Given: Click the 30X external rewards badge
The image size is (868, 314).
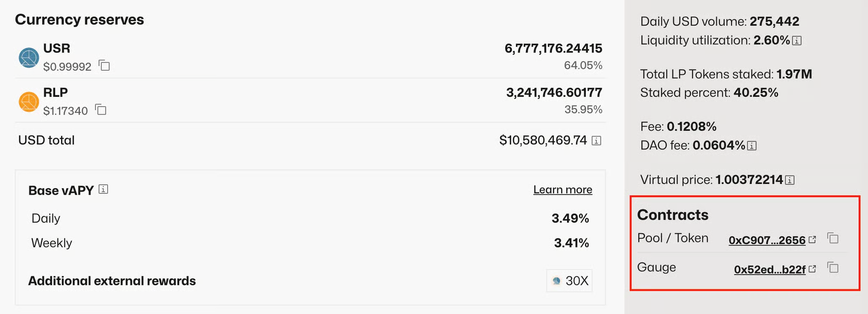Looking at the screenshot, I should 569,281.
